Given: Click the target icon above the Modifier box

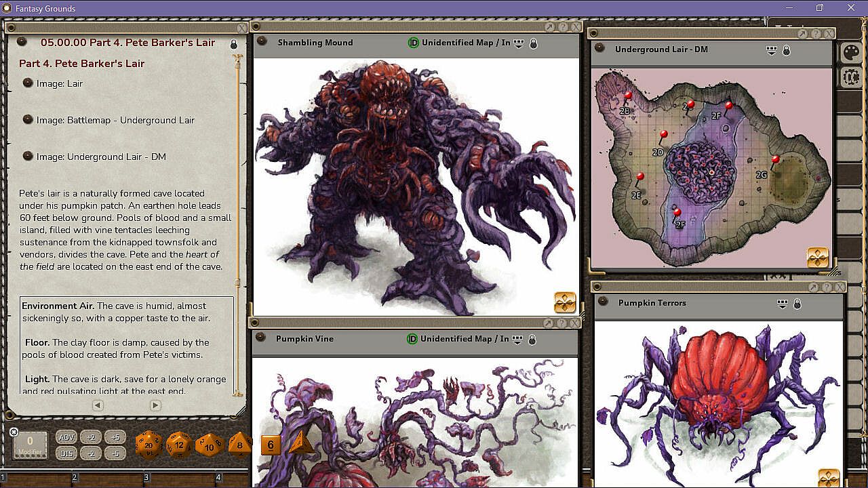Looking at the screenshot, I should [14, 432].
